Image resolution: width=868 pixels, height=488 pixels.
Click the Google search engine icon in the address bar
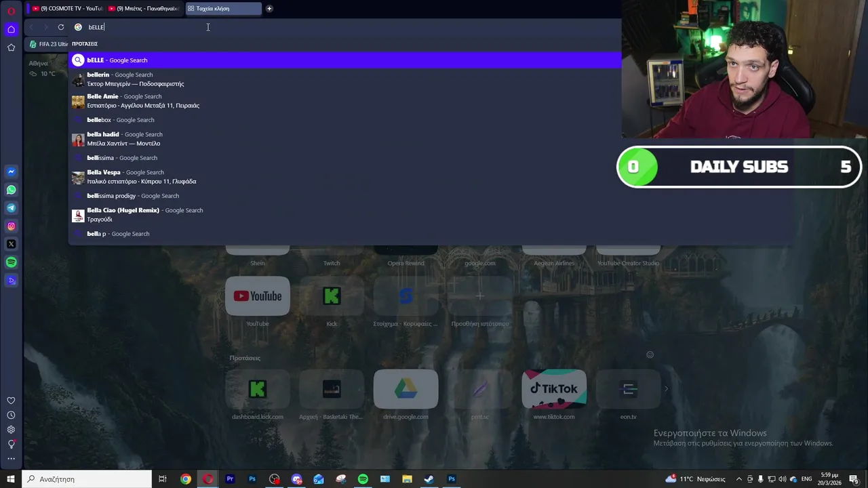[x=78, y=27]
